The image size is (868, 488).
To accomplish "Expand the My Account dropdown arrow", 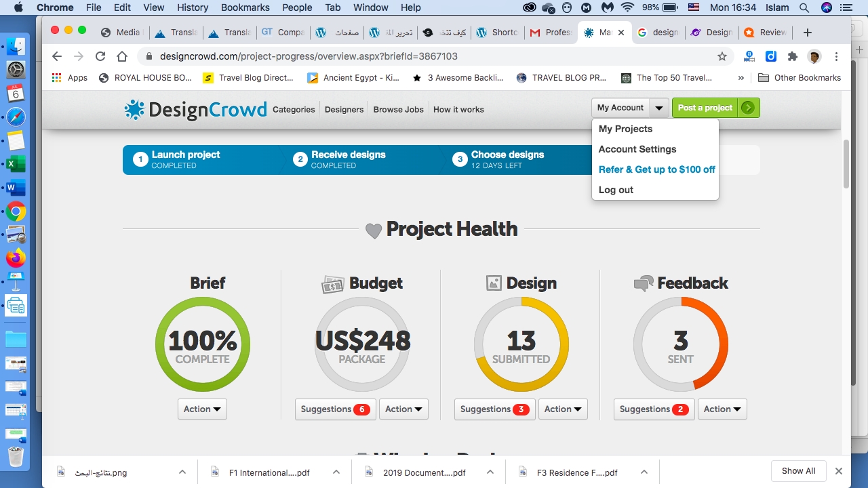I will pyautogui.click(x=658, y=108).
